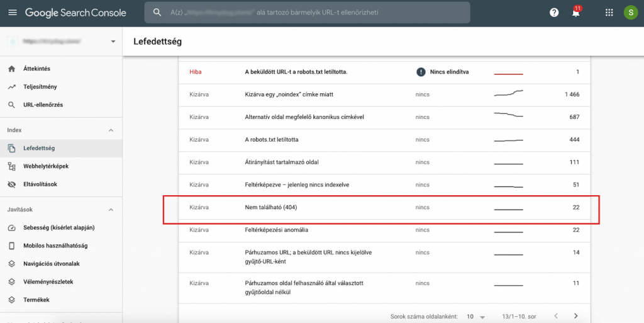Click the search magnifier icon
The width and height of the screenshot is (644, 323).
coord(157,13)
